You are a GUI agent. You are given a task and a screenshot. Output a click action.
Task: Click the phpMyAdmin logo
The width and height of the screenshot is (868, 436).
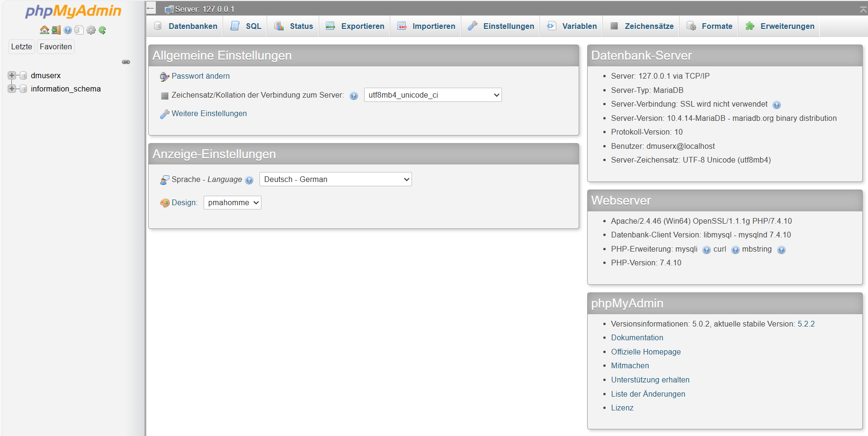click(x=73, y=11)
